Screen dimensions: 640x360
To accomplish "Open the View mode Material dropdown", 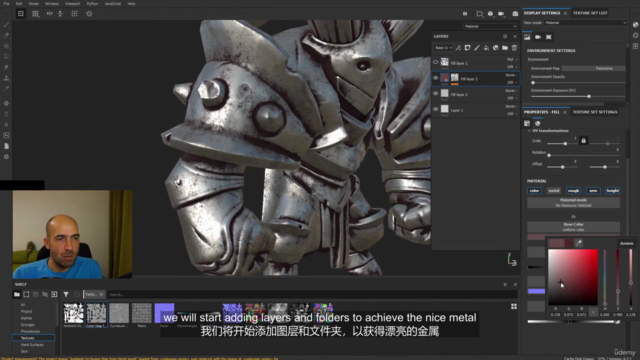I will (585, 23).
